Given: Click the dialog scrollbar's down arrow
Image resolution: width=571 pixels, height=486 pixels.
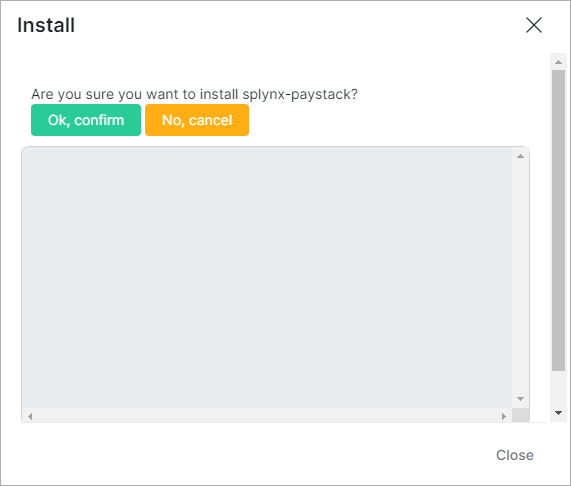Looking at the screenshot, I should point(558,413).
